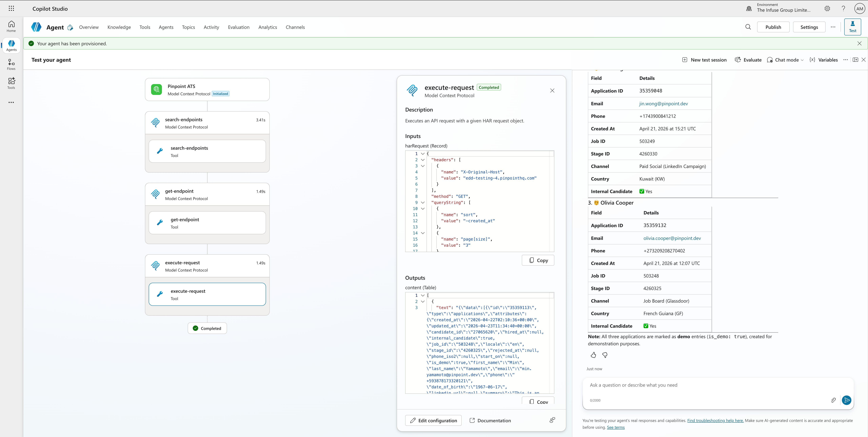The image size is (868, 437).
Task: Collapse the queryString array fold arrow
Action: tap(422, 203)
